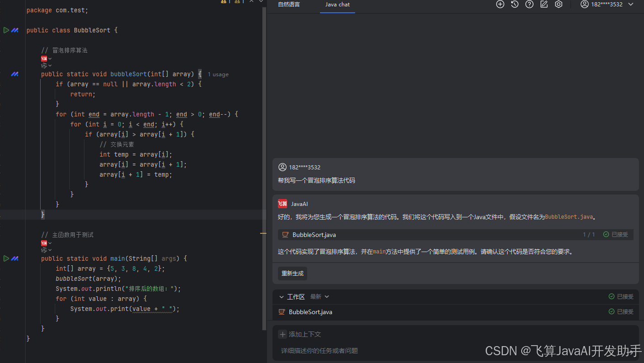Viewport: 644px width, 363px height.
Task: Click the user message 帮我写一个冒泡排序算法代码
Action: pyautogui.click(x=316, y=180)
